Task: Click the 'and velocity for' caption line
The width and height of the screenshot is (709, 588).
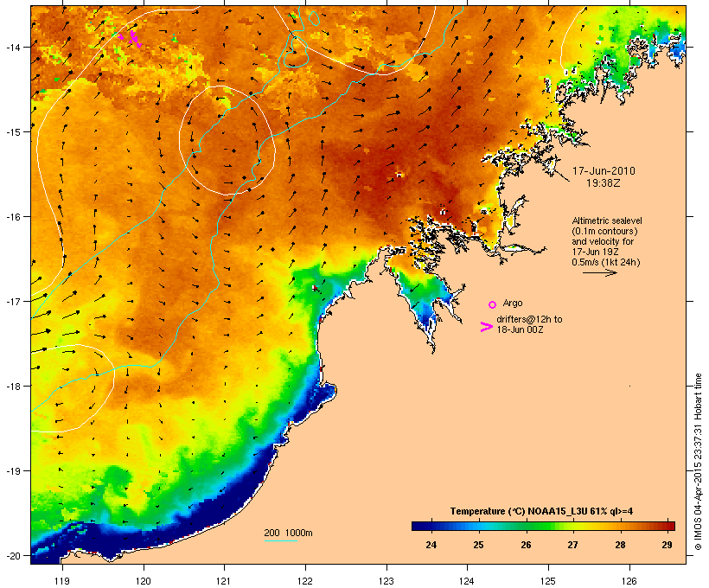Action: (x=603, y=241)
